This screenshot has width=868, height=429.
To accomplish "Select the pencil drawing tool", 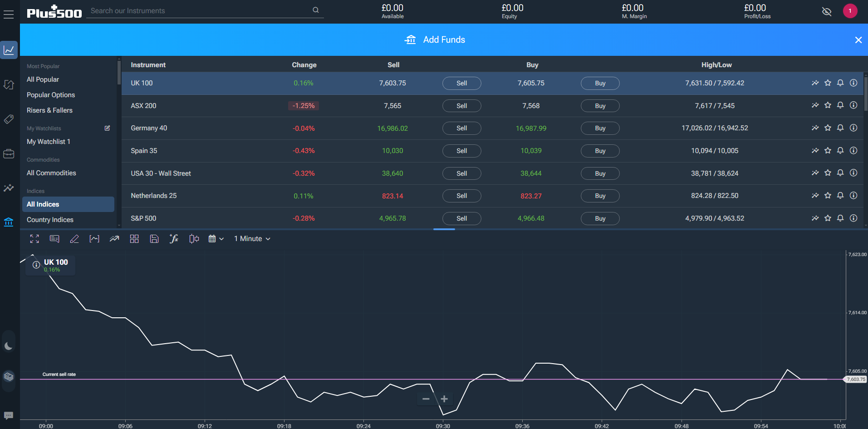I will click(74, 239).
